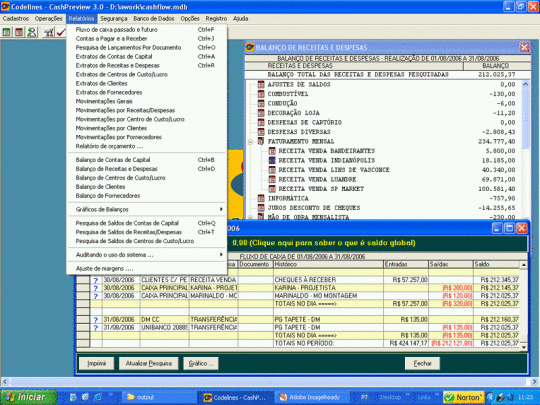Screen dimensions: 540x405
Task: Open the Banco de Dados menu
Action: point(154,19)
